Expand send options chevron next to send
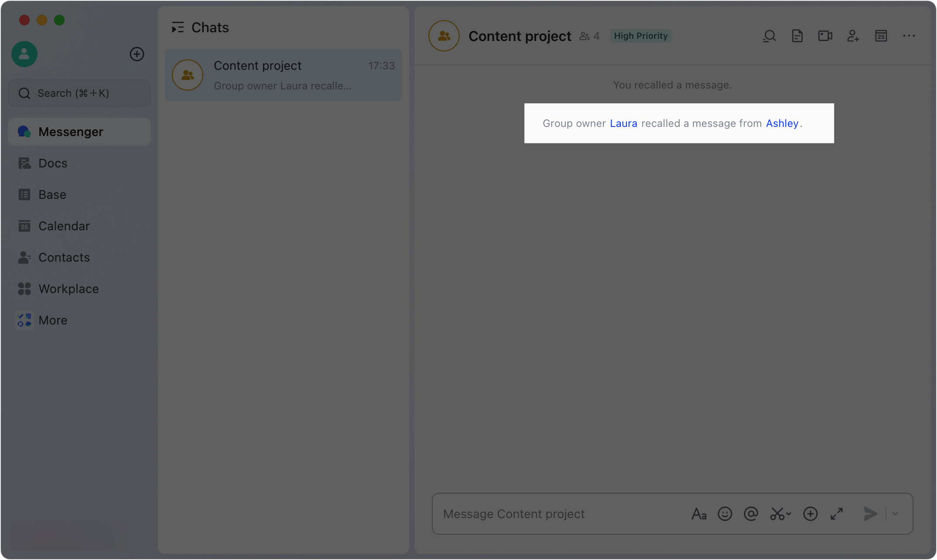937x560 pixels. pos(895,514)
